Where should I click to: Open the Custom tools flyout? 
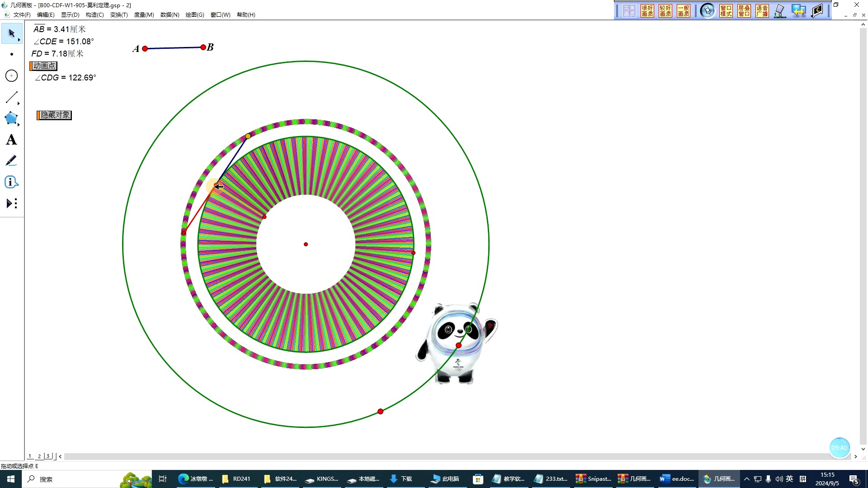tap(12, 203)
